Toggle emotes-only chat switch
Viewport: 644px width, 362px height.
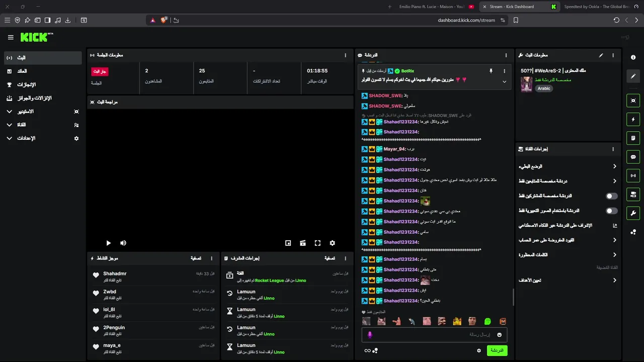[611, 211]
